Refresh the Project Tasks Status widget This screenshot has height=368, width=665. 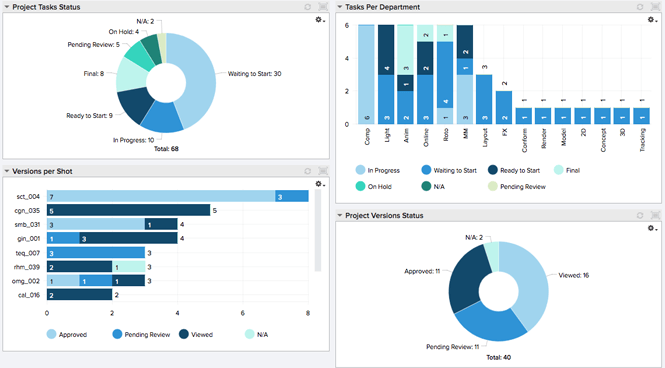307,7
